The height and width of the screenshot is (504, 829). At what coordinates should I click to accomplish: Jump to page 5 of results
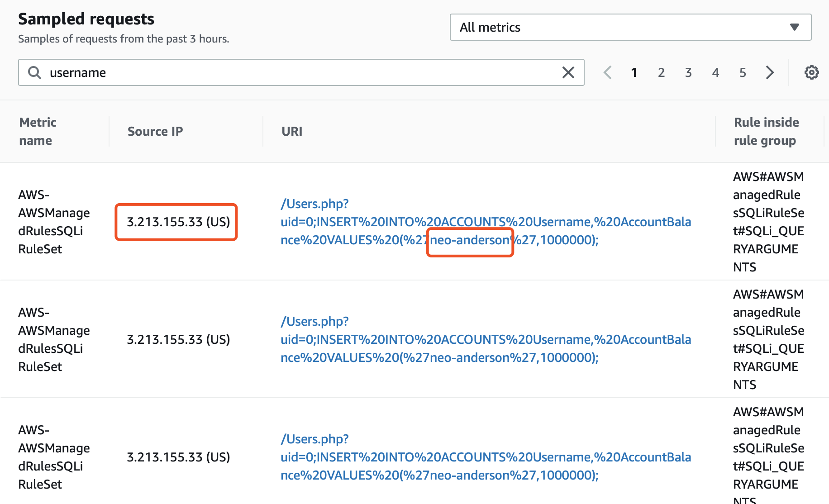pos(743,72)
